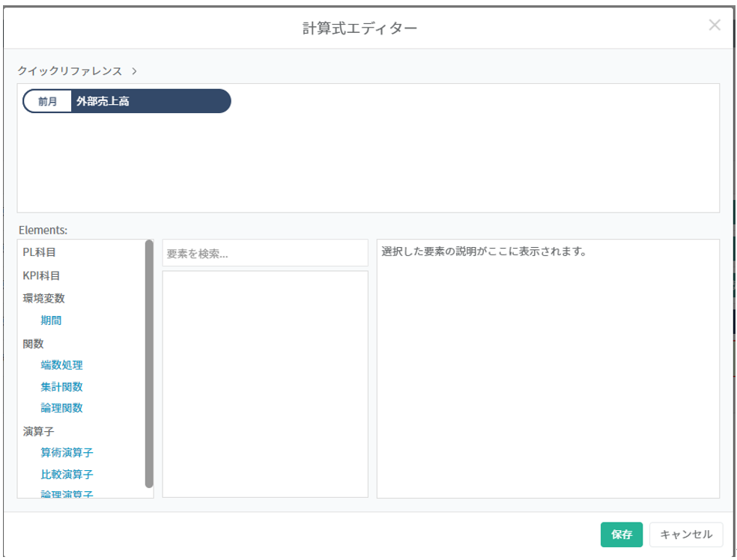Open the 期間 element link
Screen dimensions: 737x560
[x=52, y=320]
